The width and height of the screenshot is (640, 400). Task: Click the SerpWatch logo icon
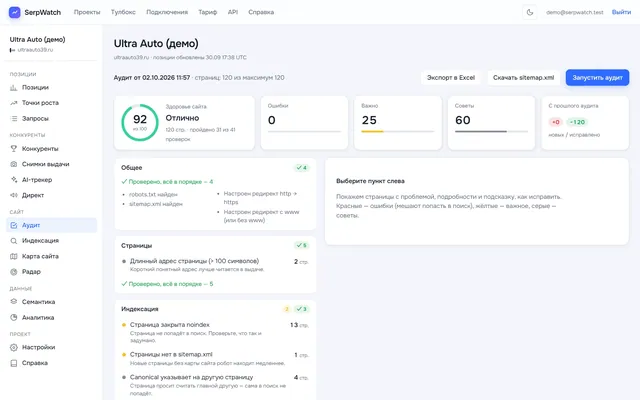(14, 12)
